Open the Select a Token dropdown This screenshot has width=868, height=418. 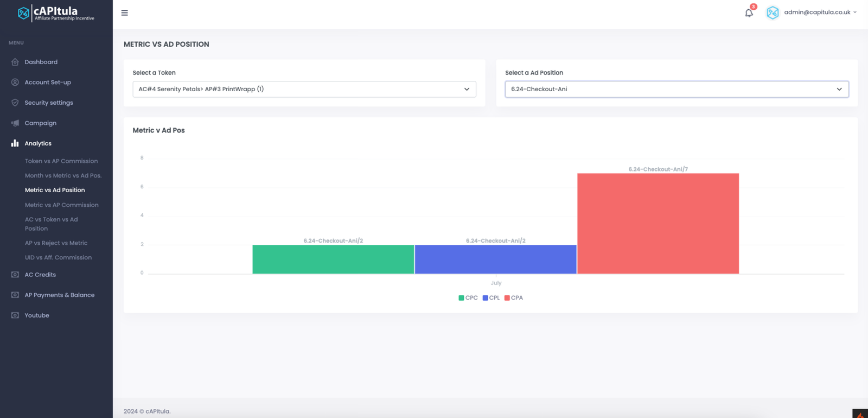pos(304,89)
